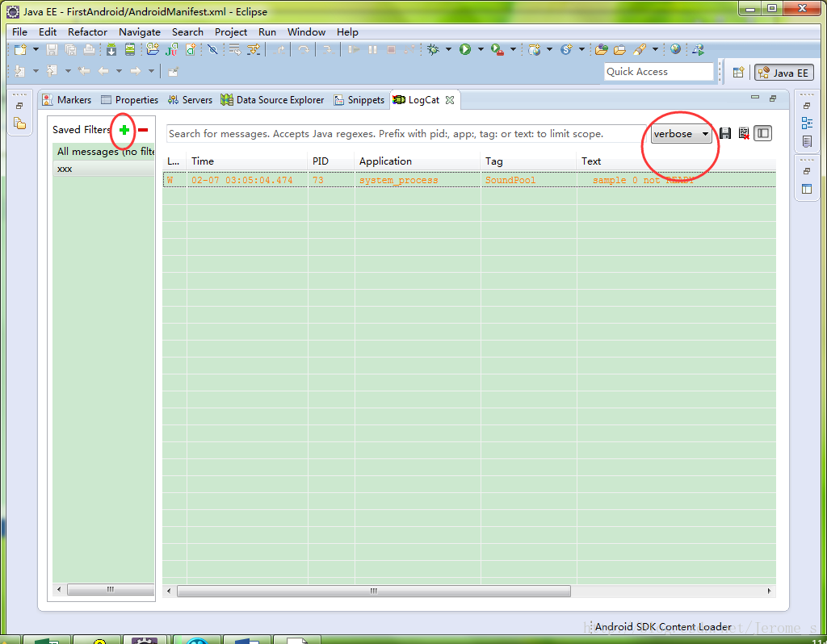The width and height of the screenshot is (827, 644).
Task: Open the Window menu
Action: click(306, 32)
